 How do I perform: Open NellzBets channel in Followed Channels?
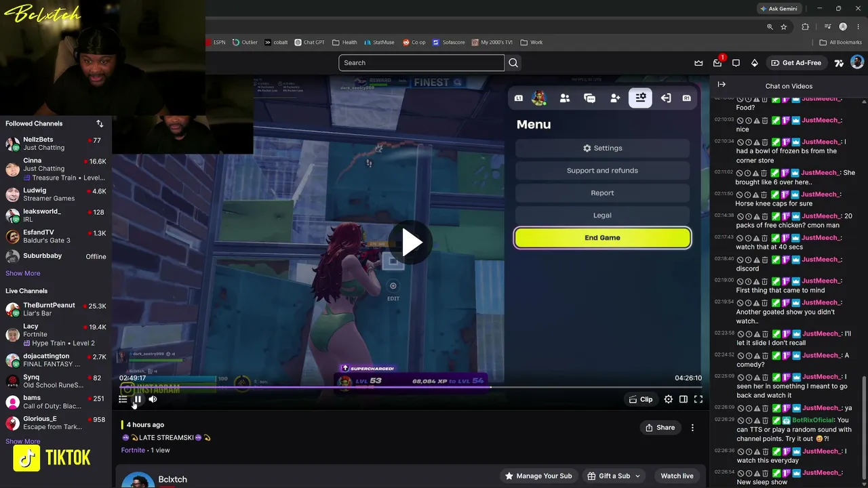point(56,144)
